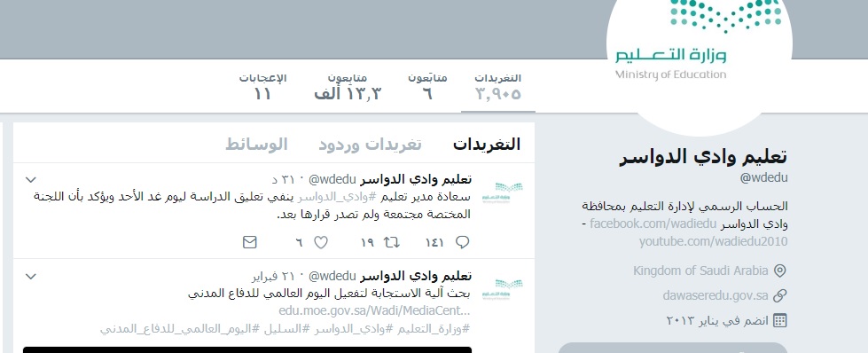Switch to the تغريدات وردود tab
This screenshot has height=353, width=868.
[370, 144]
